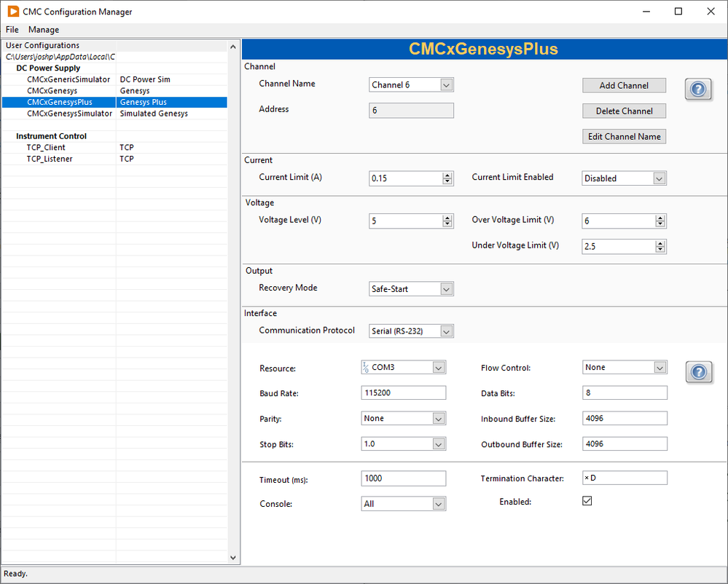
Task: Open the Communication Protocol dropdown
Action: tap(447, 331)
